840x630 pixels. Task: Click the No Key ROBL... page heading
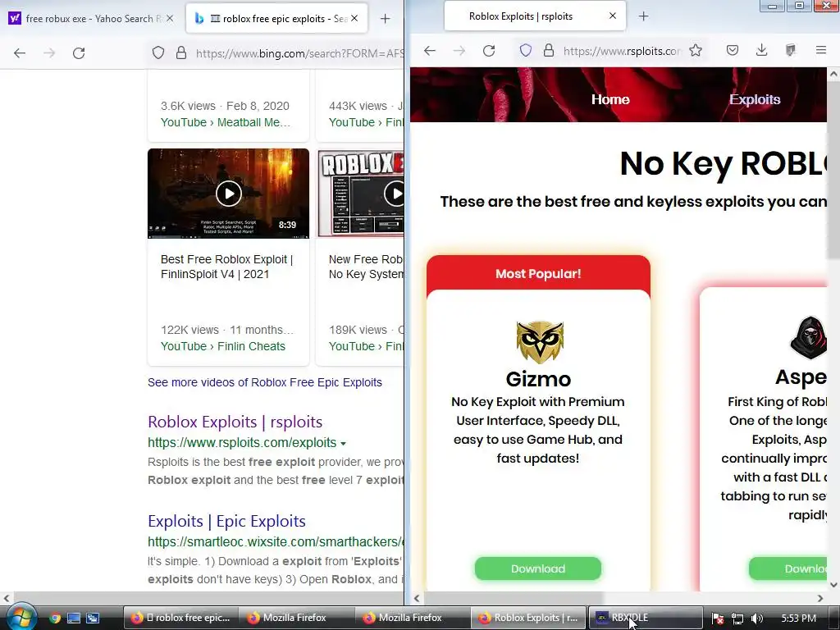[x=724, y=163]
